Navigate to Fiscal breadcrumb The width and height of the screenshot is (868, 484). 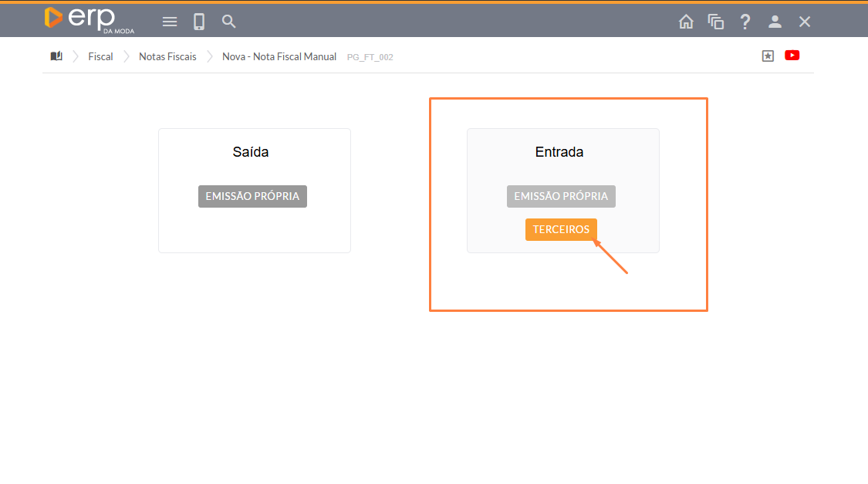[x=100, y=56]
